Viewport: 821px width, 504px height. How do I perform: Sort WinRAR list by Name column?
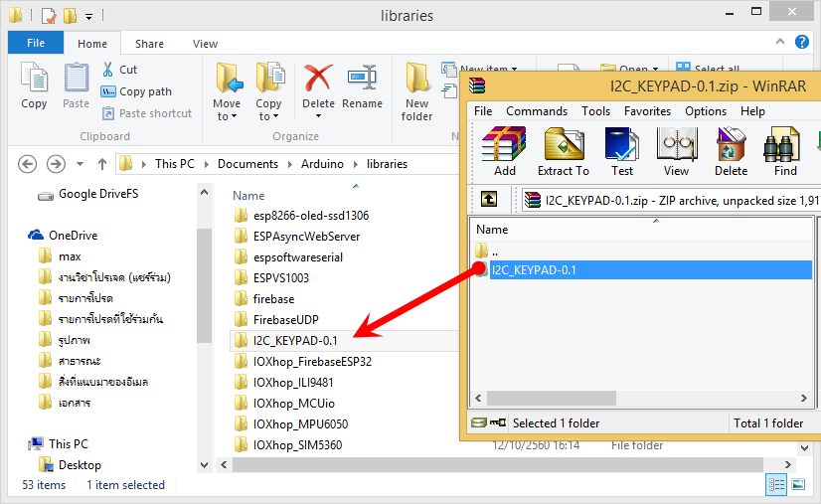pyautogui.click(x=492, y=230)
